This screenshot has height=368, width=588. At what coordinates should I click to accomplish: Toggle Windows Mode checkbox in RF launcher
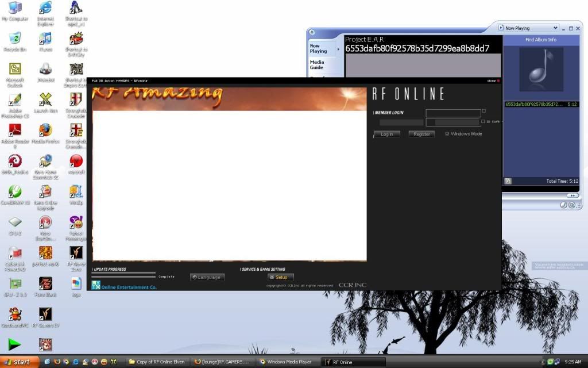(447, 133)
